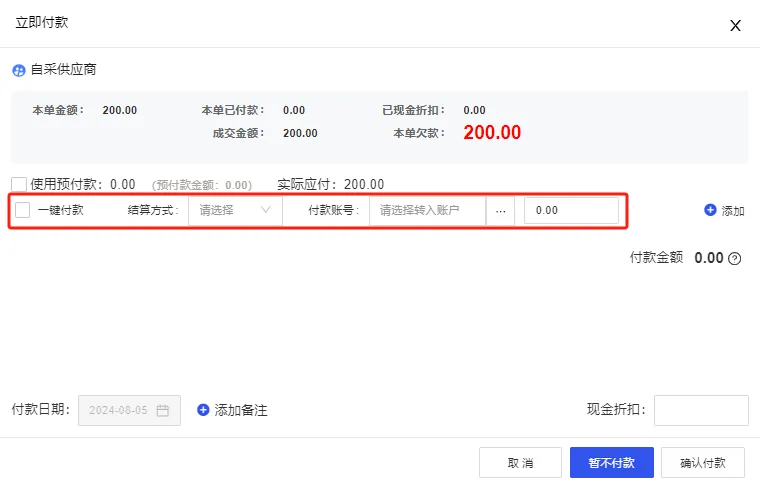Expand the 结算方式 dropdown
The image size is (760, 478).
[x=235, y=211]
